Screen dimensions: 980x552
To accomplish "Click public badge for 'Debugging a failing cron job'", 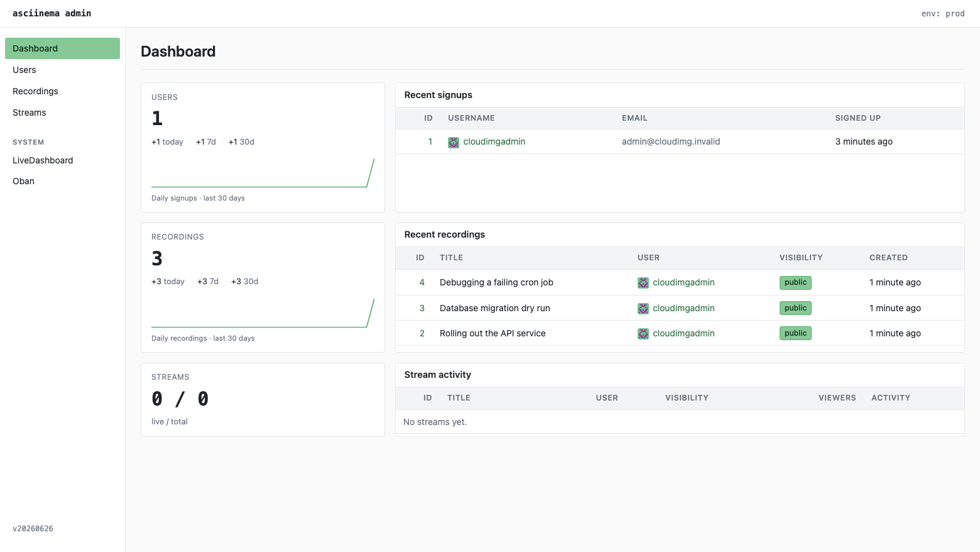I will click(x=795, y=283).
